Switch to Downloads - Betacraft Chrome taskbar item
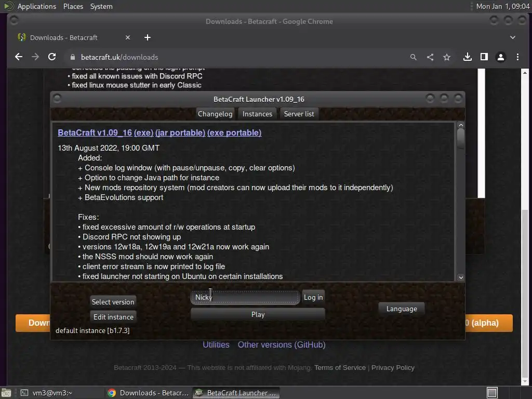Screen dimensions: 532x399 coord(148,393)
